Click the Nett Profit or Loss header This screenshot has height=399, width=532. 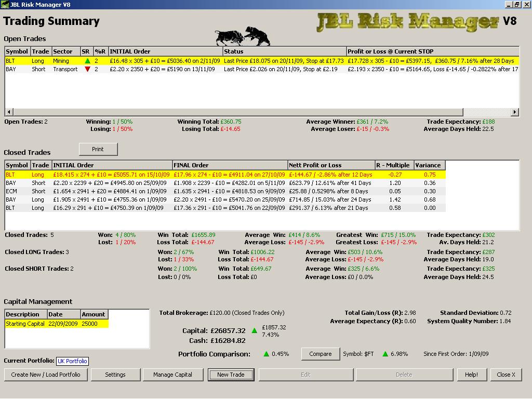[x=331, y=165]
